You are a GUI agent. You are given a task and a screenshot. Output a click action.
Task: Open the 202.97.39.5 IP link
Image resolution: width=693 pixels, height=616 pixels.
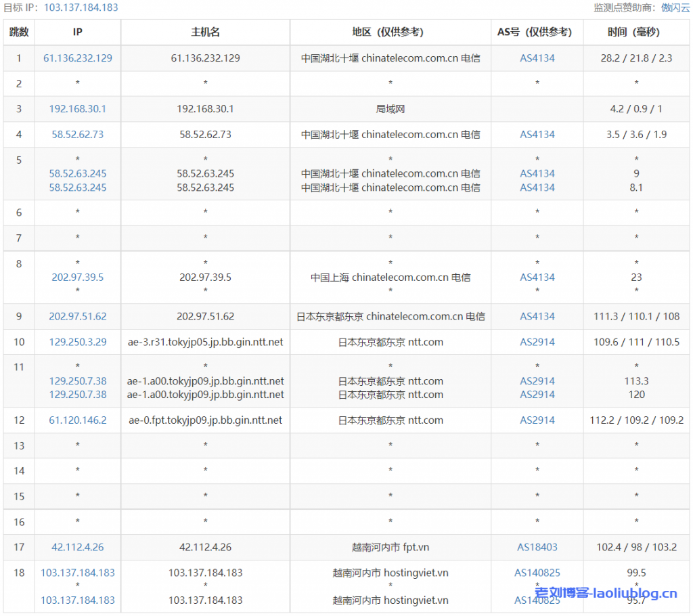pyautogui.click(x=78, y=278)
